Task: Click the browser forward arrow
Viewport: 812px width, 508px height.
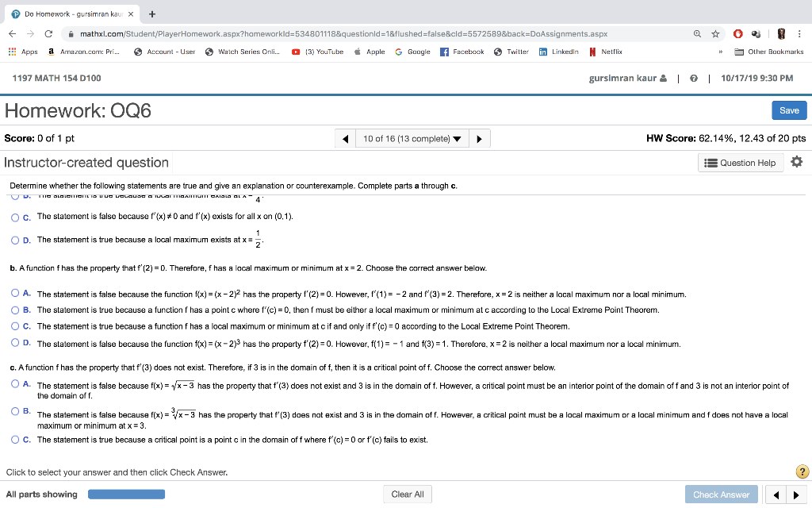Action: [31, 33]
